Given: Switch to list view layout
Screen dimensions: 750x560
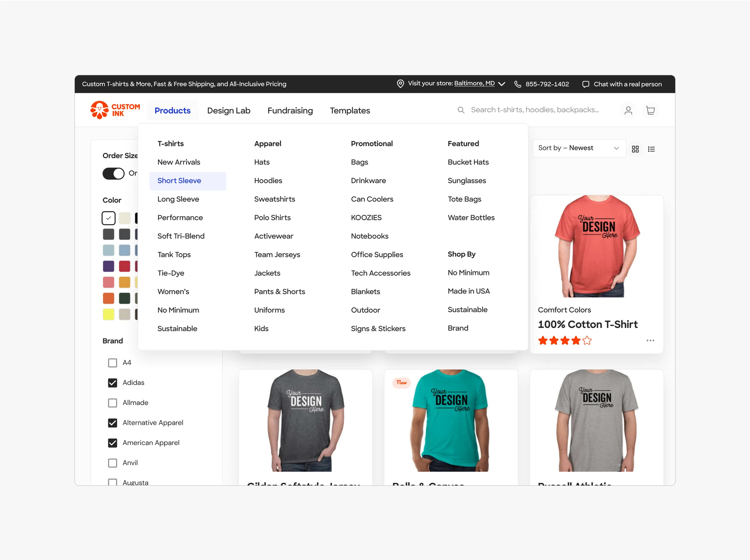Looking at the screenshot, I should pyautogui.click(x=651, y=149).
